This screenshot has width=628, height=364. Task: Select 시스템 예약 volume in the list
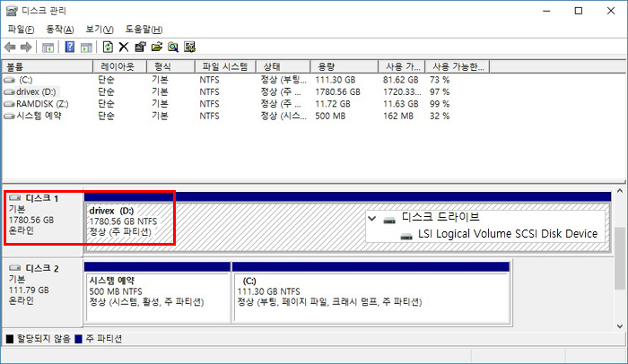[x=39, y=117]
